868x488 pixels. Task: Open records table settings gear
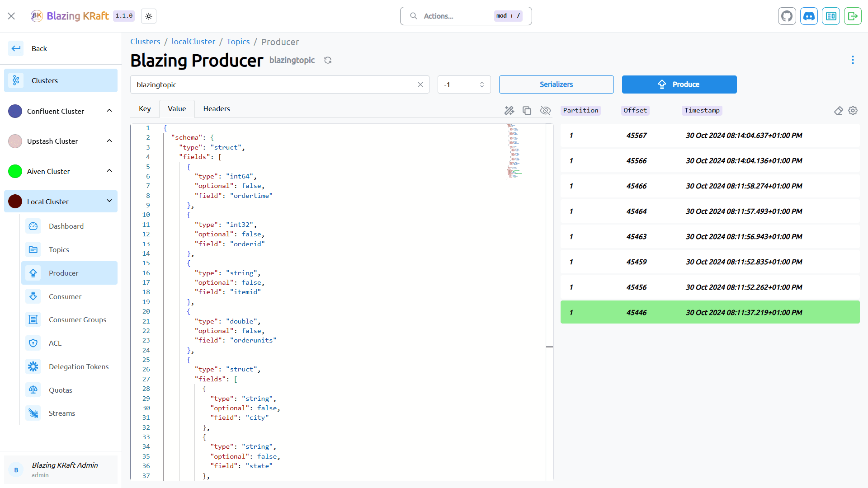[853, 111]
